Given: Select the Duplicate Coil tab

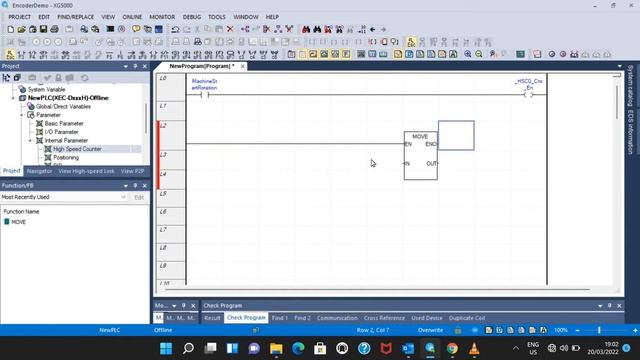Looking at the screenshot, I should coord(467,318).
